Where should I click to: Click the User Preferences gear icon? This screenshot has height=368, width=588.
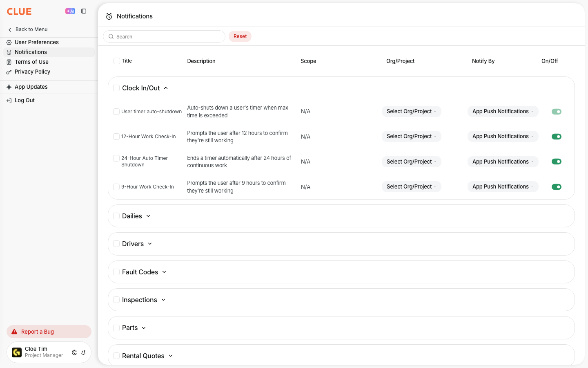point(9,43)
